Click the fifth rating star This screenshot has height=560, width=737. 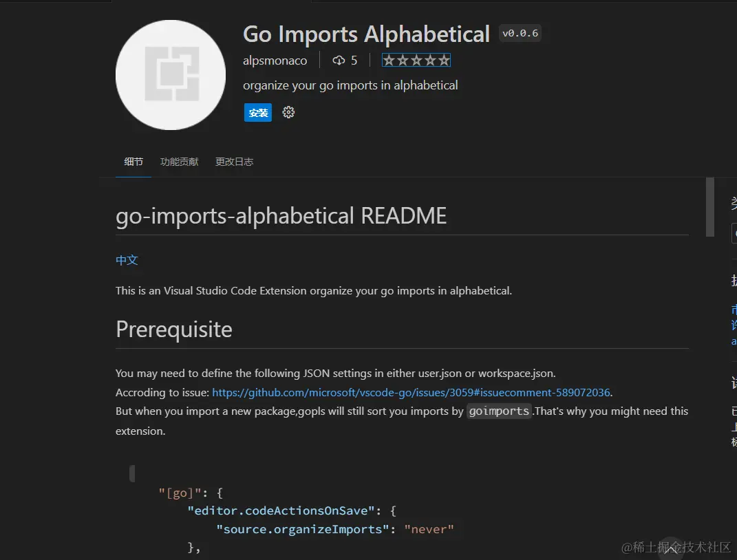tap(444, 61)
